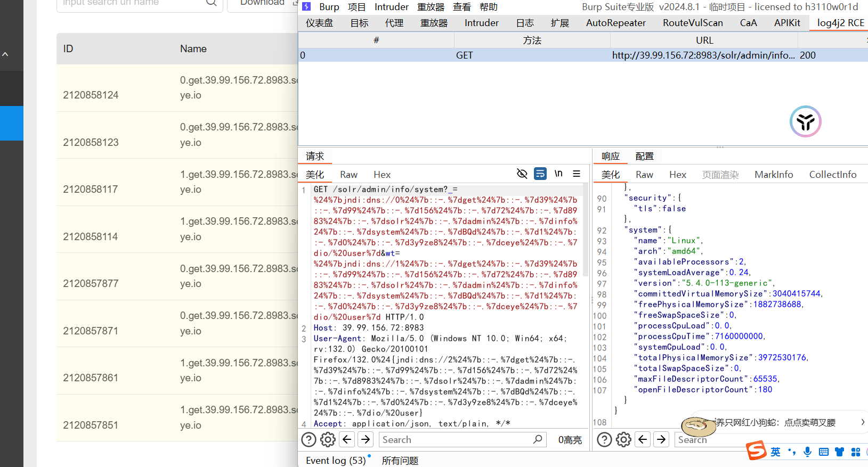This screenshot has height=467, width=868.
Task: Open Sogou skin shirt icon
Action: (840, 452)
